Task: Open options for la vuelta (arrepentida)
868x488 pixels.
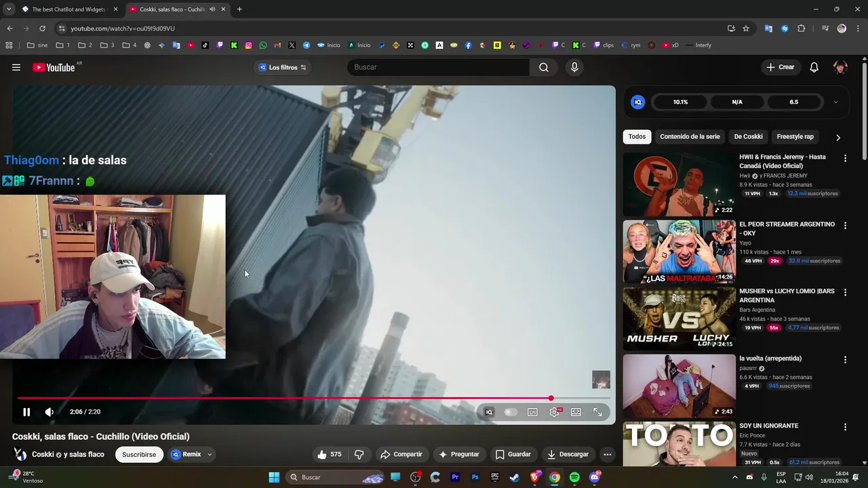Action: 845,359
